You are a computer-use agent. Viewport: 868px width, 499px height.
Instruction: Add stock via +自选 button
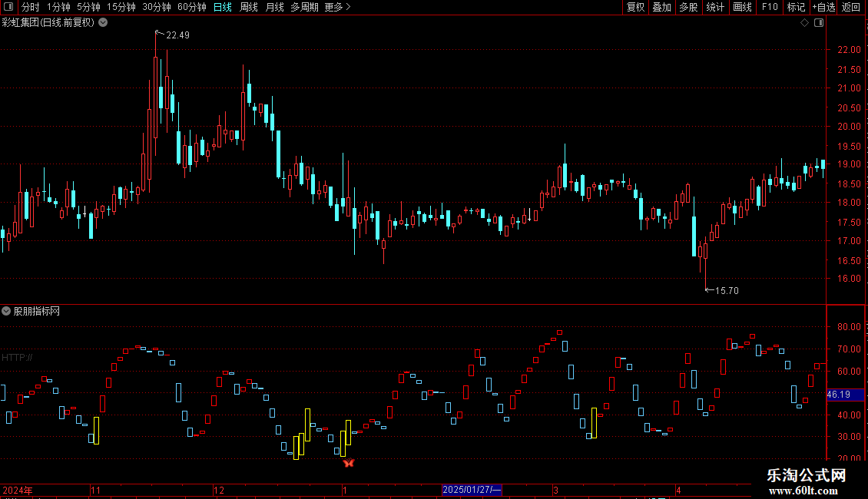[823, 7]
